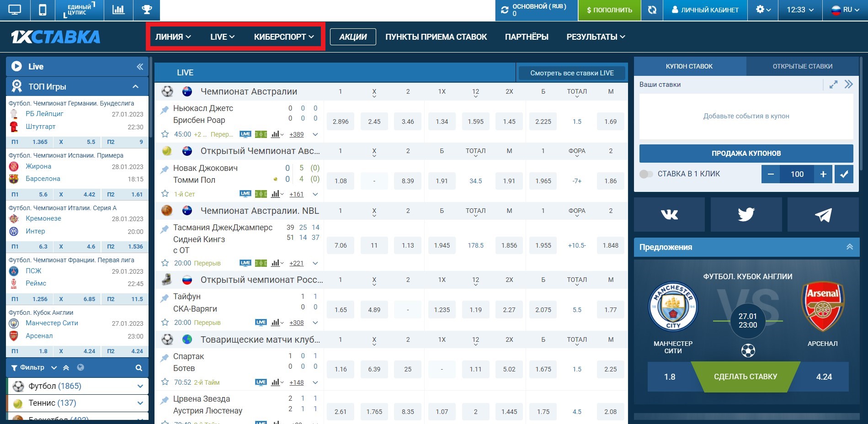Expand the bet slip fullscreen arrows
868x424 pixels.
pos(833,85)
